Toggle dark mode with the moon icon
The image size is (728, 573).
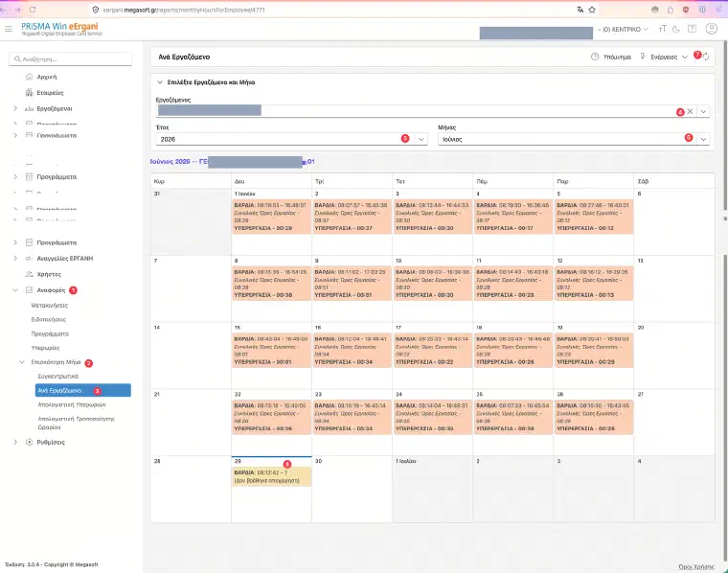(x=676, y=30)
